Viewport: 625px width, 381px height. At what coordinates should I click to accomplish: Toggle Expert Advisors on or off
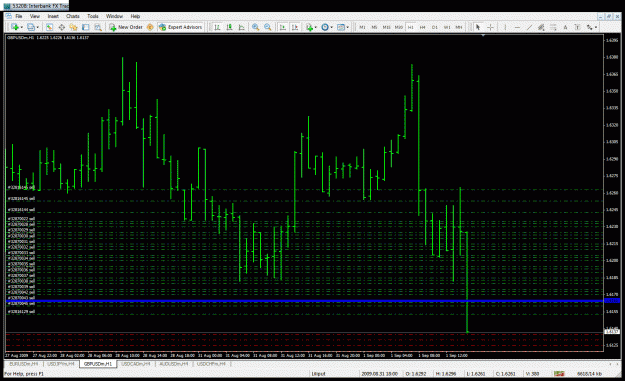(x=181, y=27)
